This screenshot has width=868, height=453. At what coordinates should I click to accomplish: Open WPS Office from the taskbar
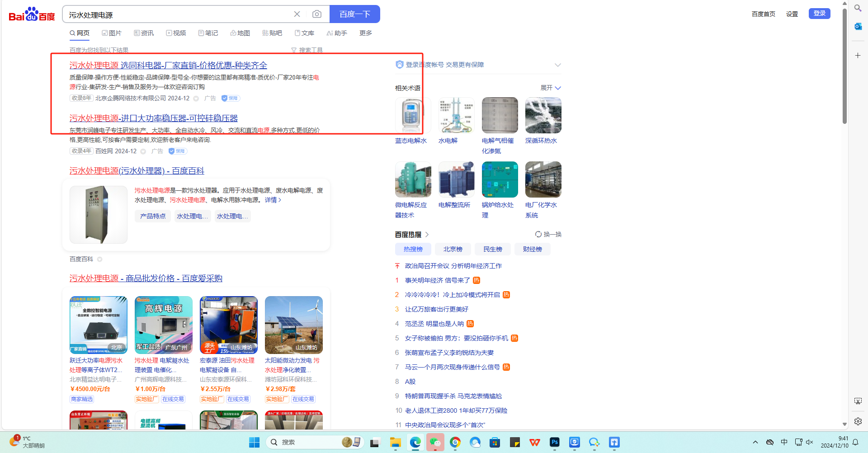535,442
